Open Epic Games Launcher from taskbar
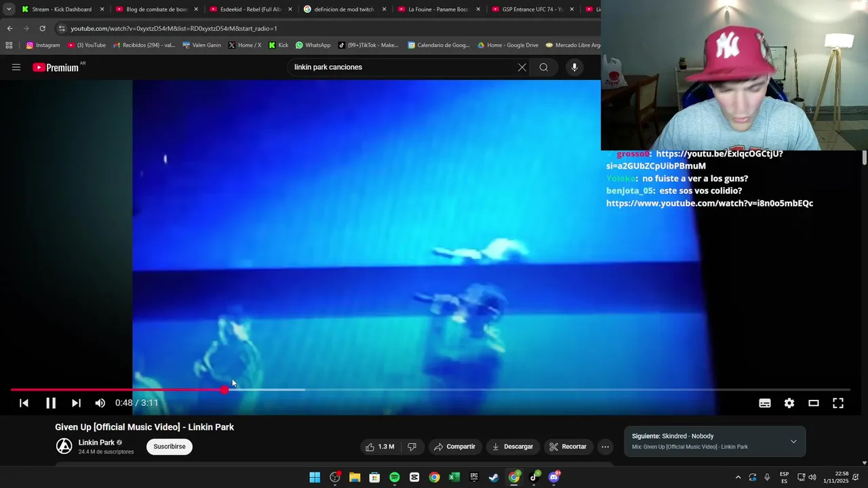Viewport: 868px width, 488px height. click(x=474, y=477)
